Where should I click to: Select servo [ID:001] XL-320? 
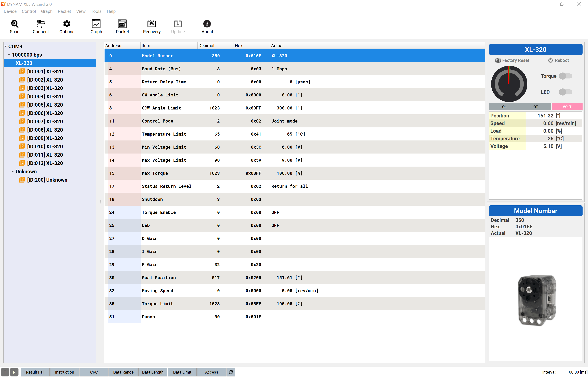pyautogui.click(x=45, y=71)
